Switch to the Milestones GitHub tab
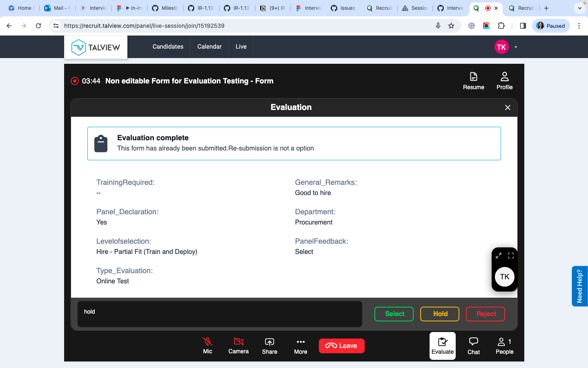The width and height of the screenshot is (588, 368). (x=165, y=8)
